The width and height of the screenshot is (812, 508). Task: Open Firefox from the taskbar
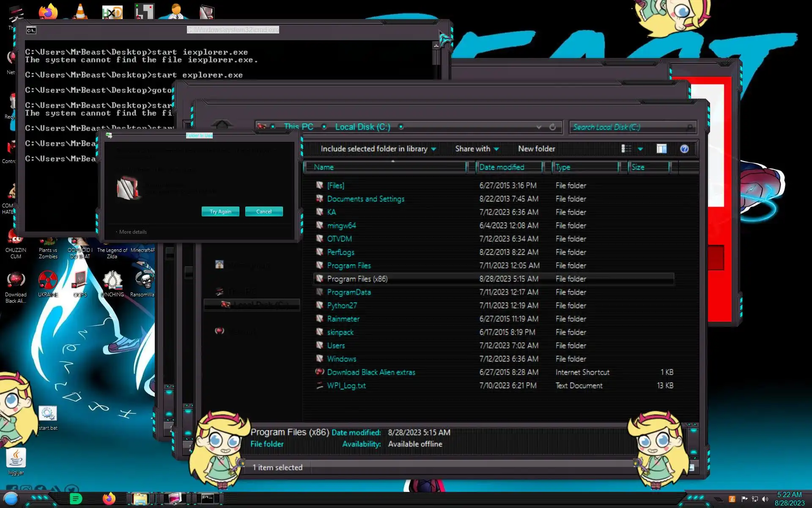tap(109, 498)
